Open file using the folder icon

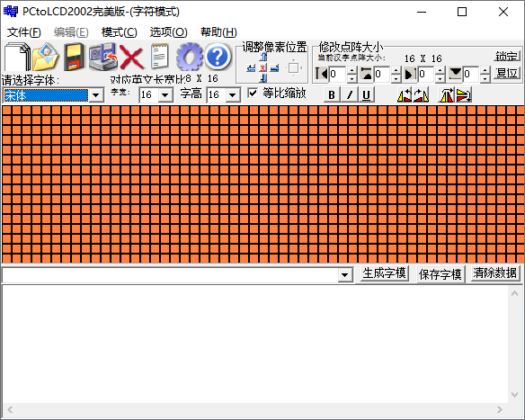click(46, 57)
